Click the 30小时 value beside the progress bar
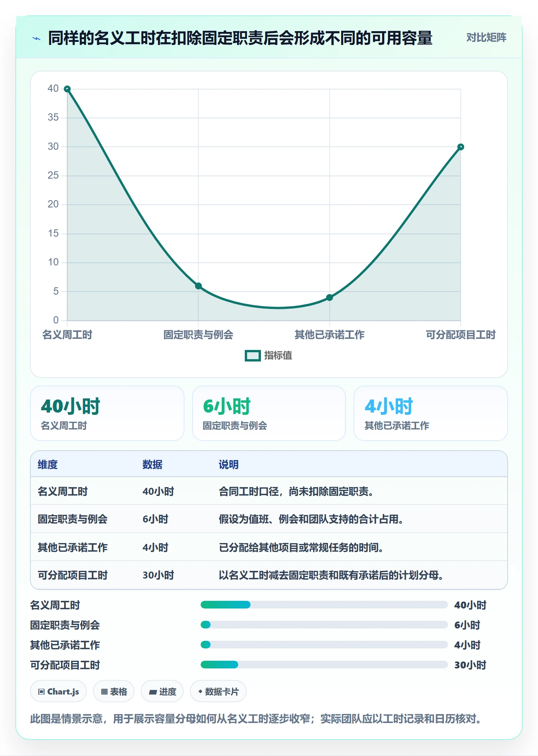Viewport: 538px width, 756px height. [470, 665]
